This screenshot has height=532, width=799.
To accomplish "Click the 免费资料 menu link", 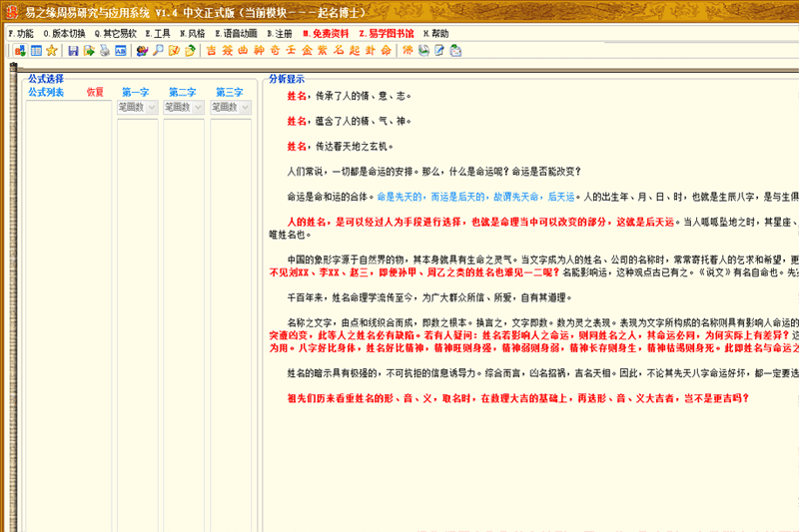I will tap(326, 33).
